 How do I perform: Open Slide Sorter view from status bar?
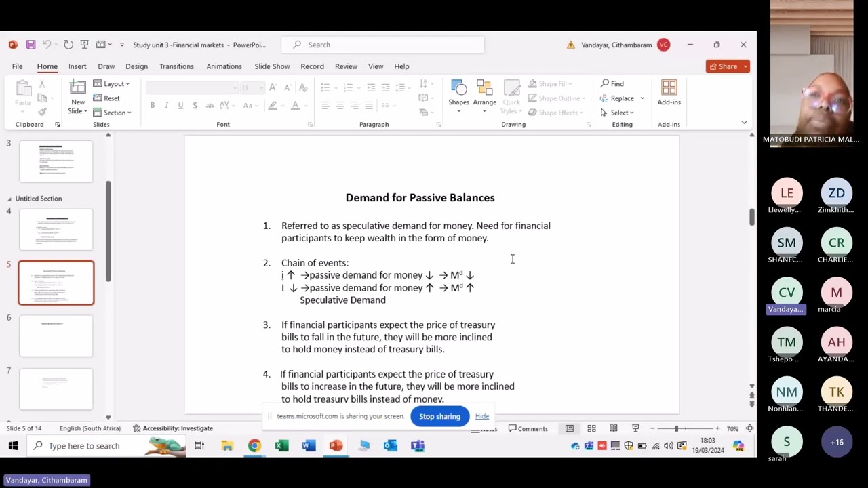coord(591,428)
